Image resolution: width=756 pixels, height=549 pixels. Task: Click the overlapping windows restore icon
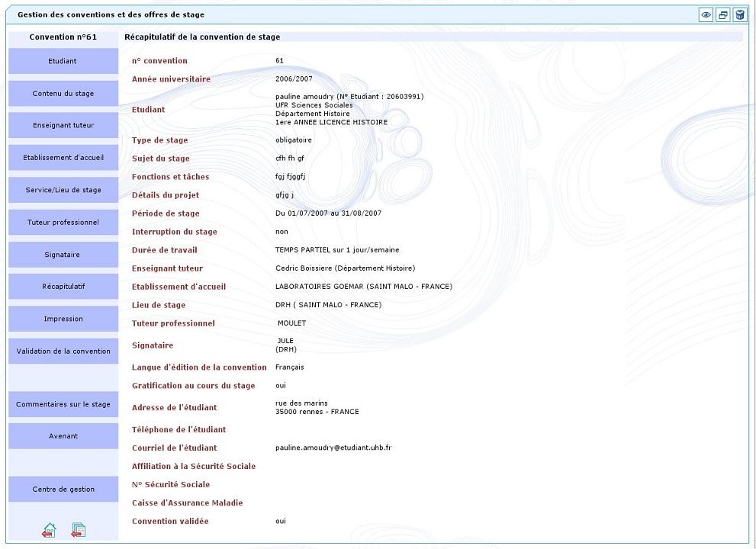pyautogui.click(x=722, y=15)
